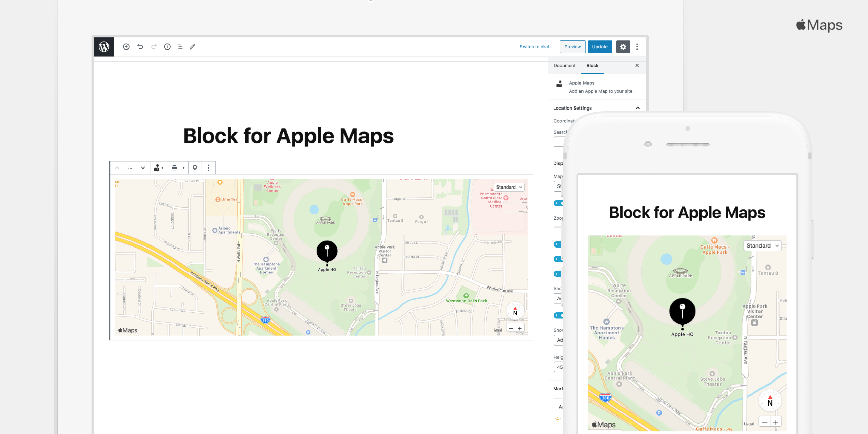Click the WordPress logo in the editor
Viewport: 868px width, 434px height.
[x=104, y=47]
